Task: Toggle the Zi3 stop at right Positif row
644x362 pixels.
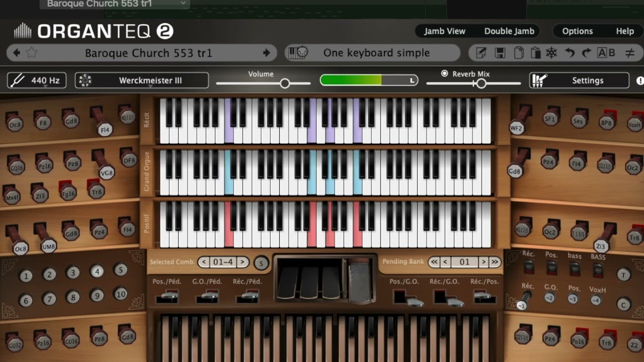Action: click(x=600, y=246)
